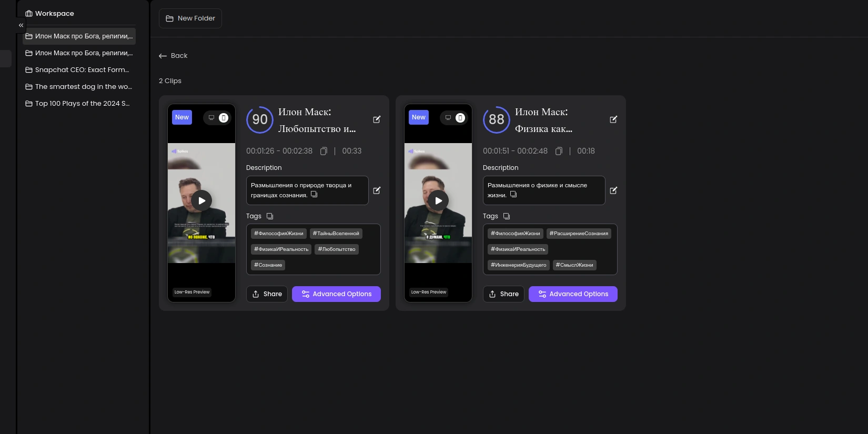Viewport: 868px width, 434px height.
Task: Edit description of the first clip
Action: (377, 190)
